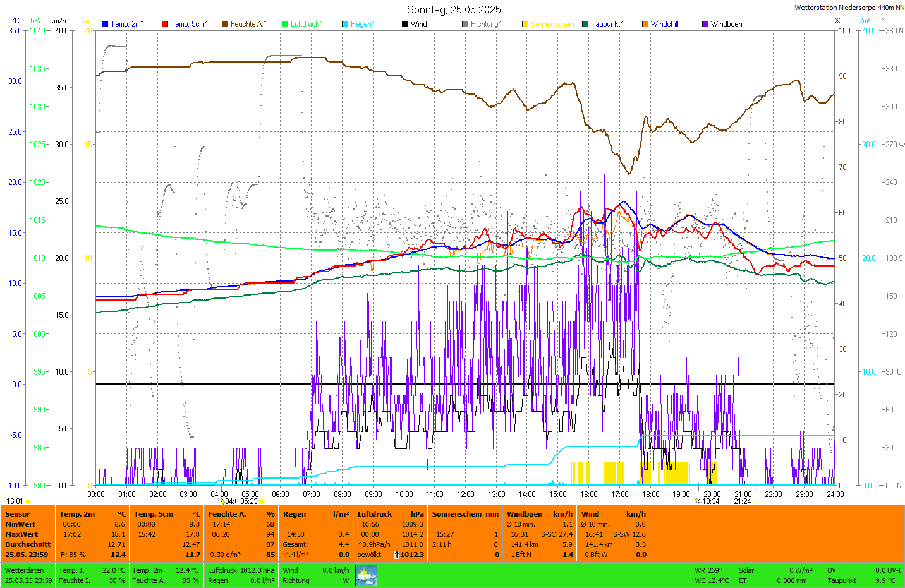This screenshot has height=588, width=905.
Task: Click the Luftdruck column header in table
Action: click(375, 514)
